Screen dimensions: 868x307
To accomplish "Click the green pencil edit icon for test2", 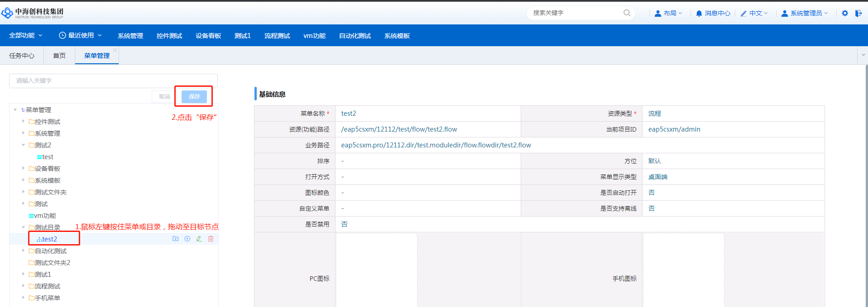I will (199, 239).
